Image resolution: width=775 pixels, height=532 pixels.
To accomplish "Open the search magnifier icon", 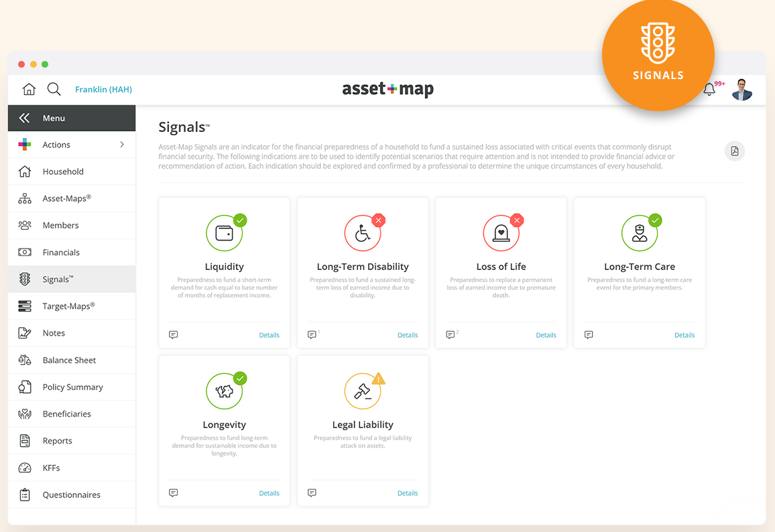I will click(54, 89).
